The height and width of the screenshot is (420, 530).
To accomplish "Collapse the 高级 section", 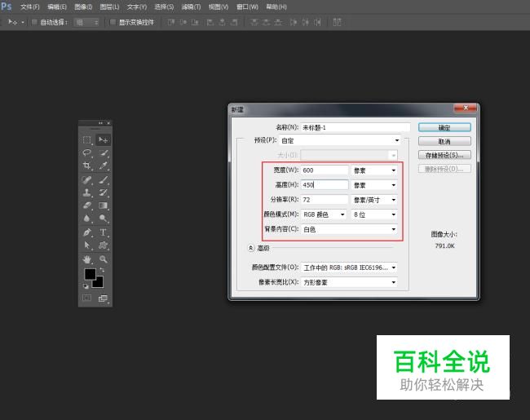I will click(x=250, y=248).
